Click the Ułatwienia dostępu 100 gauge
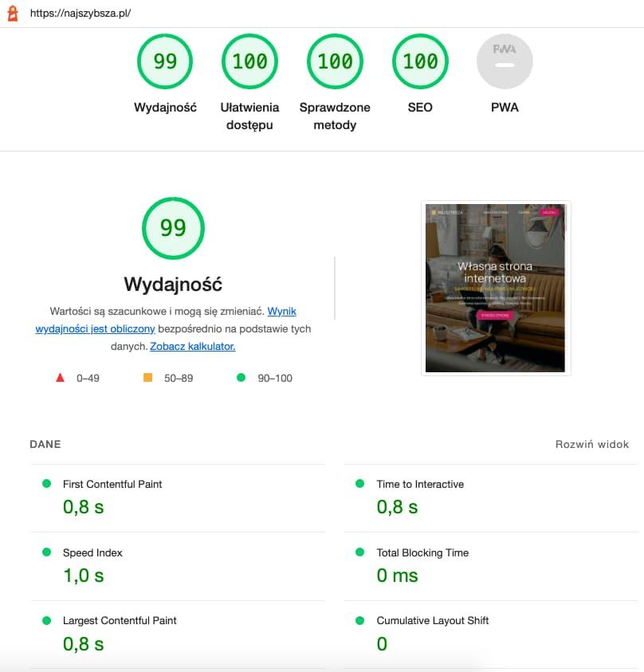This screenshot has width=644, height=672. pos(249,61)
